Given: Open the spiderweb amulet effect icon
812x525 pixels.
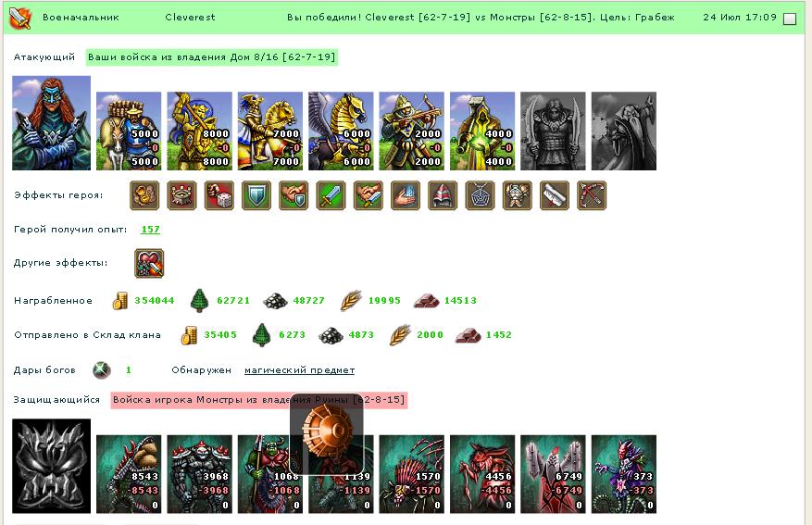Looking at the screenshot, I should (x=480, y=195).
